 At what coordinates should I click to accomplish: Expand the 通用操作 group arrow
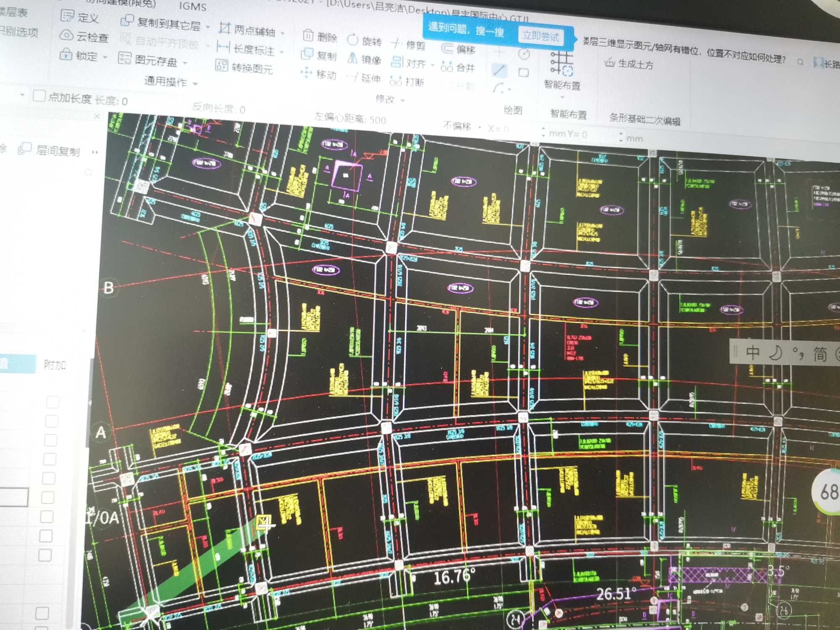[x=195, y=84]
